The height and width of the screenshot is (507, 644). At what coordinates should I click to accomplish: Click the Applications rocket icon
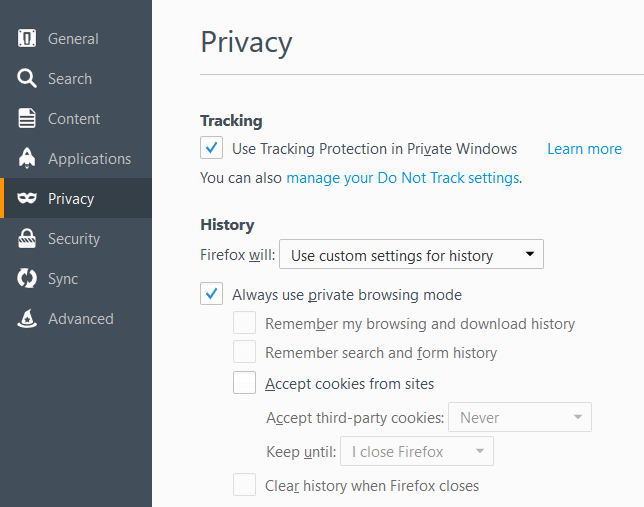click(x=27, y=158)
